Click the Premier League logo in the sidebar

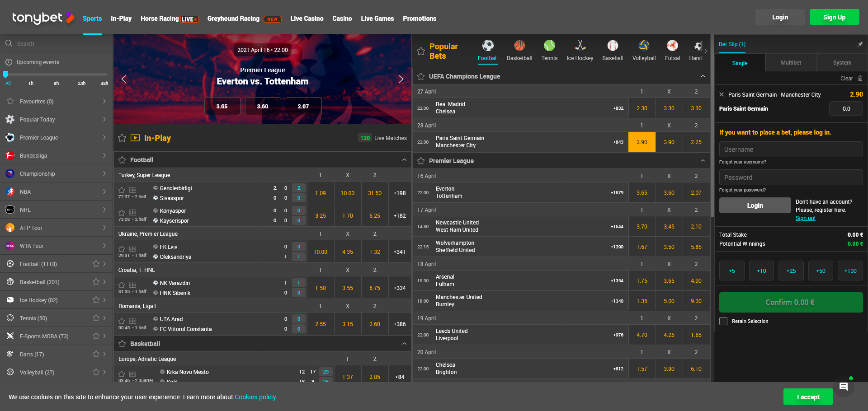click(10, 137)
